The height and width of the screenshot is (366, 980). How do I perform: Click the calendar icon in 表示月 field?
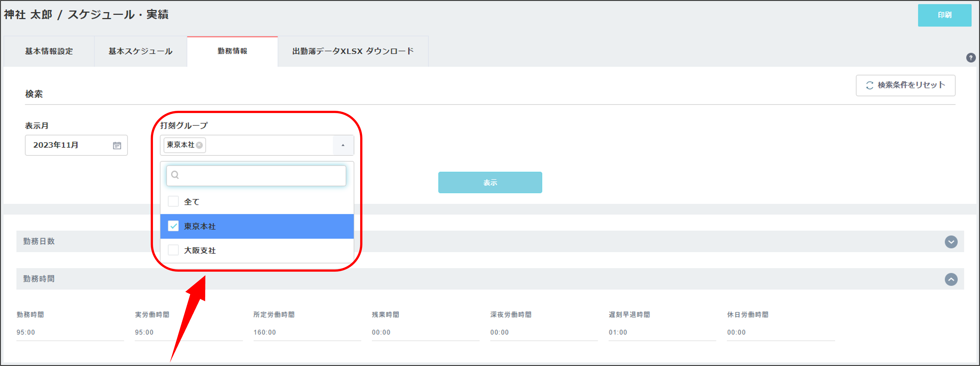click(x=117, y=146)
